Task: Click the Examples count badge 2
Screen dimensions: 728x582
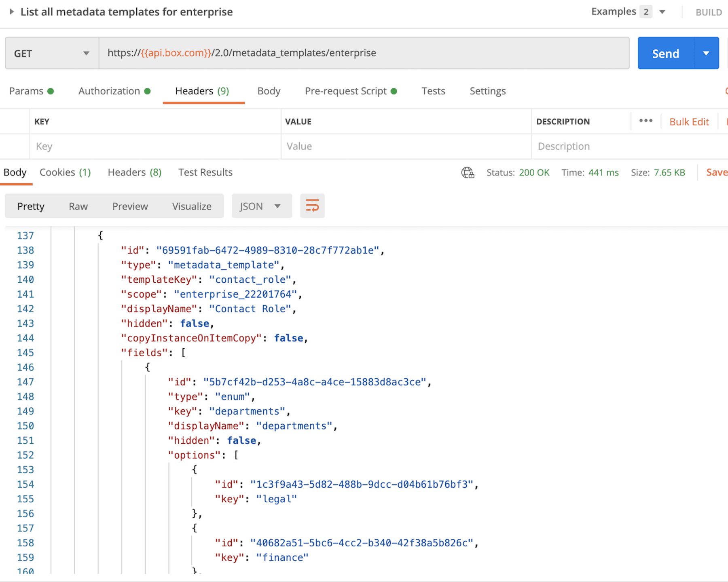Action: [x=646, y=12]
